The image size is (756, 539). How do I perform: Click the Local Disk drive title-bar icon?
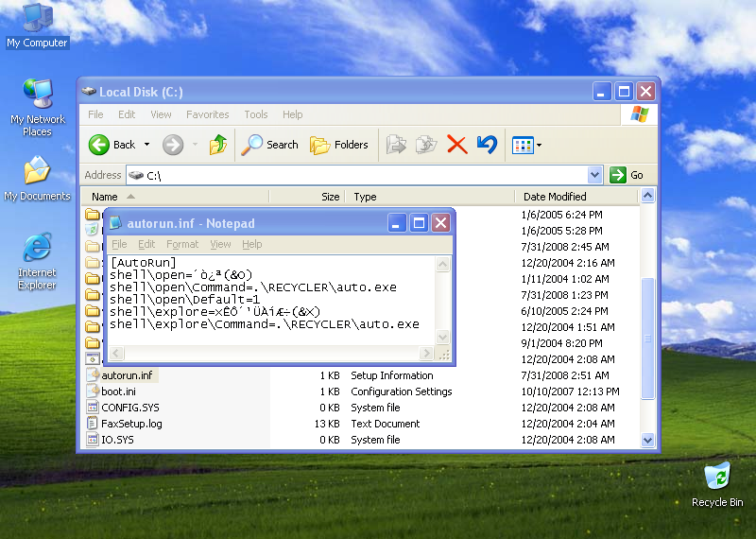[x=89, y=91]
